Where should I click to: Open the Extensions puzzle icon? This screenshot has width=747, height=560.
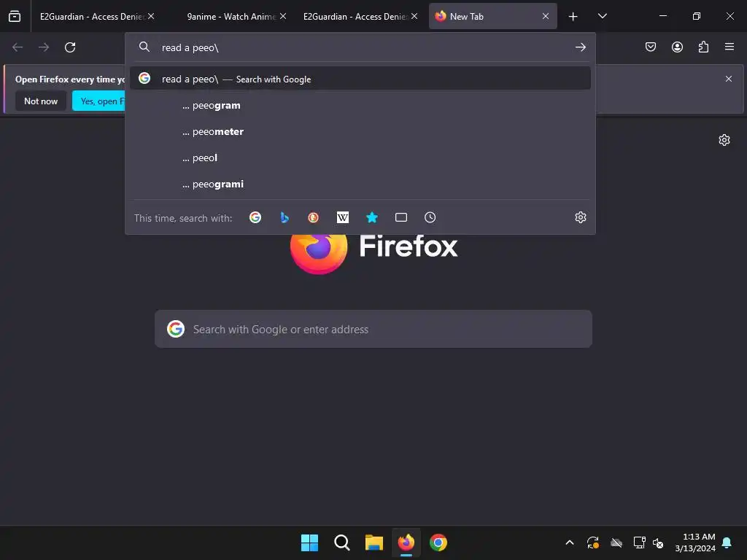coord(703,47)
